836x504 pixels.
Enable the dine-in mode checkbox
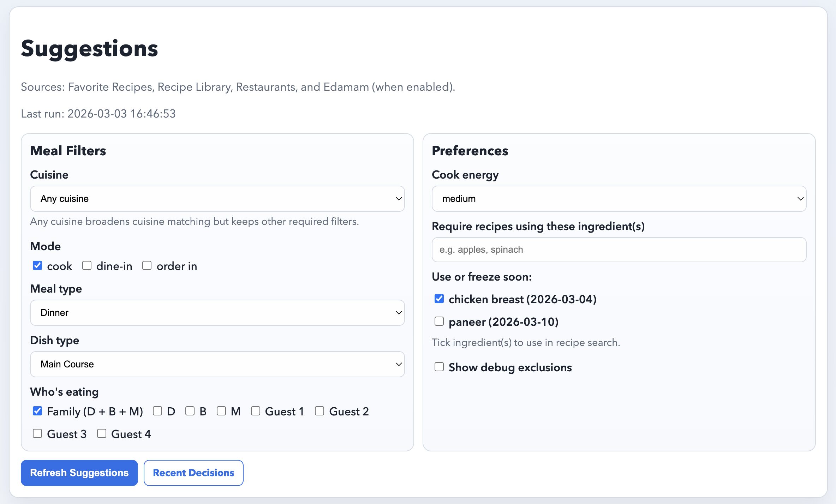click(87, 266)
